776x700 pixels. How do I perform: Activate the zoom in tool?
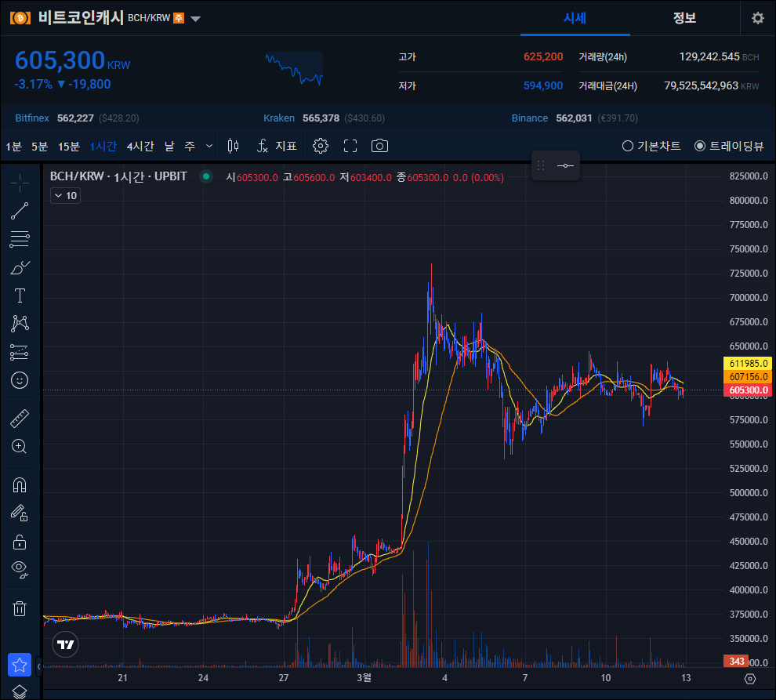pyautogui.click(x=20, y=447)
